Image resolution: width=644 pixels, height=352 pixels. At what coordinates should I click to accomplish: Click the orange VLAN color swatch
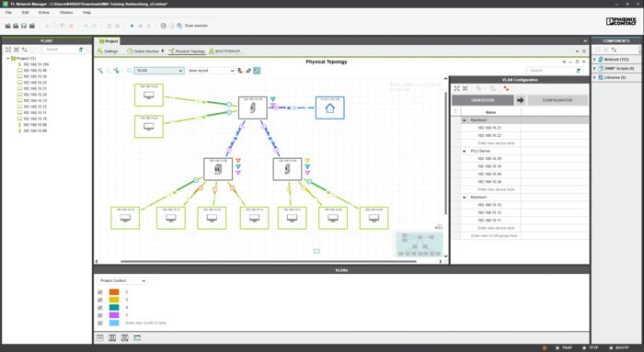(x=114, y=292)
